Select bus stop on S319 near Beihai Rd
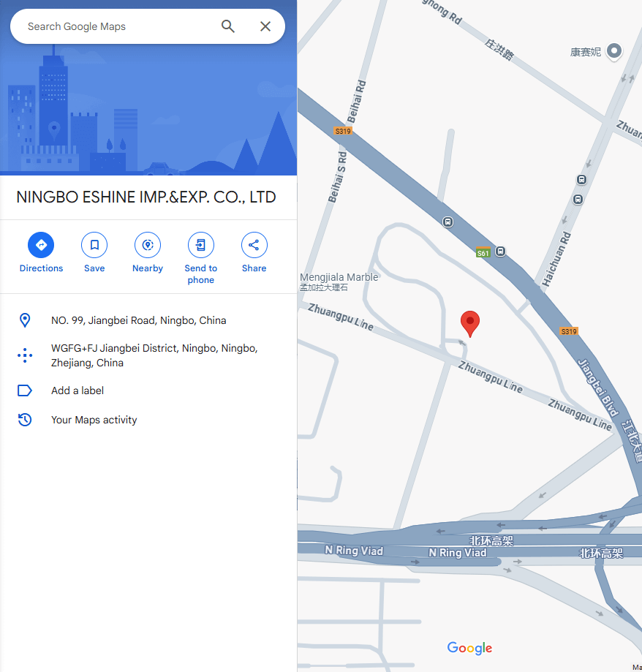This screenshot has height=672, width=642. (447, 222)
